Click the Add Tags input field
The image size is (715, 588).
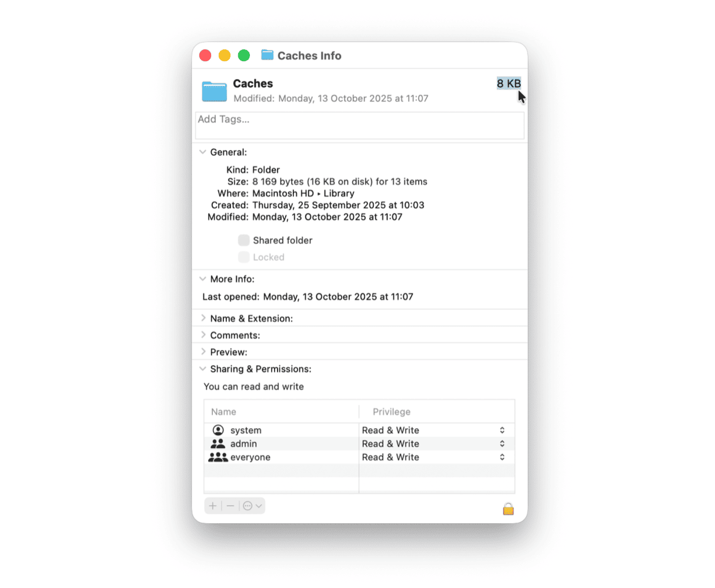(x=359, y=125)
